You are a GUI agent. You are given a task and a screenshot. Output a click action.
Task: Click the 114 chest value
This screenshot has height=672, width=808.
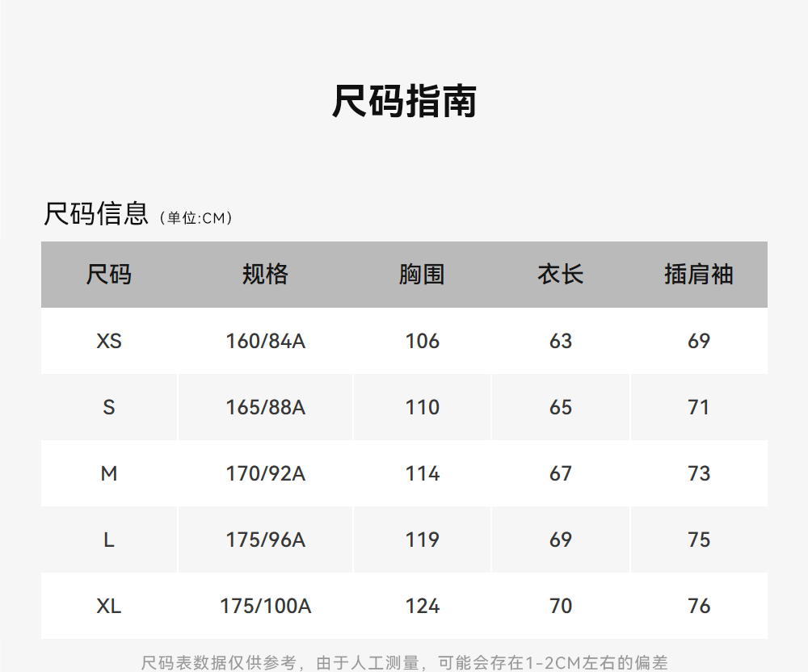422,473
